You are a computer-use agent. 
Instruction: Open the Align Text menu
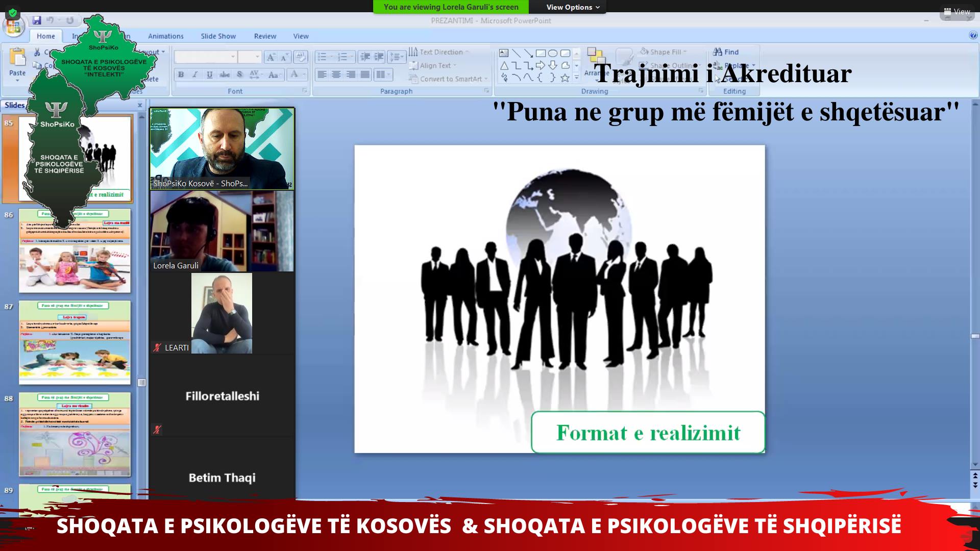coord(433,65)
